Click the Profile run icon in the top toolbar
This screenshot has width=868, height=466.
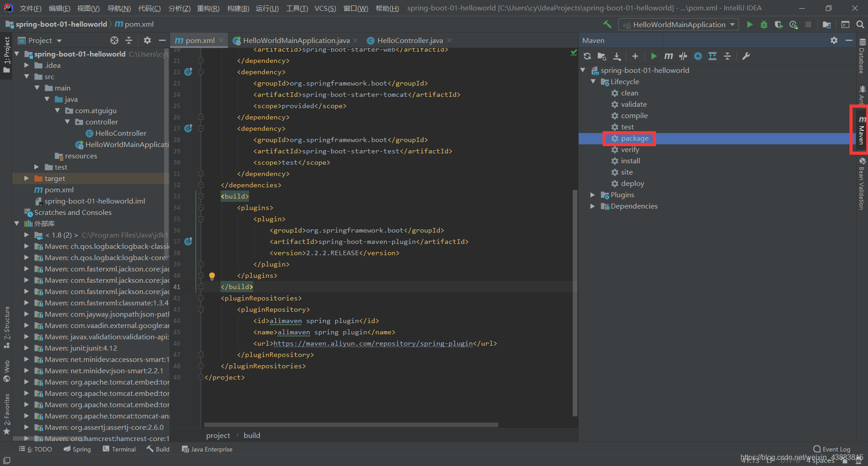coord(793,24)
